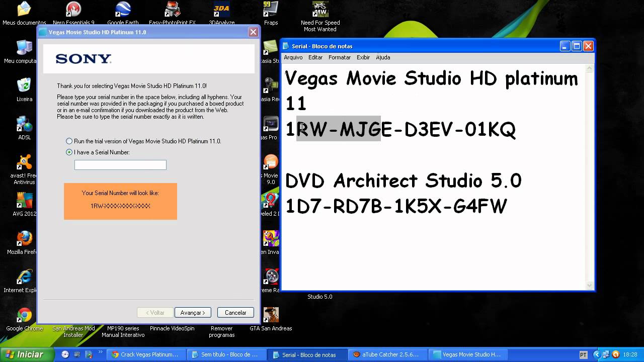The height and width of the screenshot is (362, 644).
Task: Open Nero Essentials 9 desktop shortcut
Action: click(x=73, y=13)
